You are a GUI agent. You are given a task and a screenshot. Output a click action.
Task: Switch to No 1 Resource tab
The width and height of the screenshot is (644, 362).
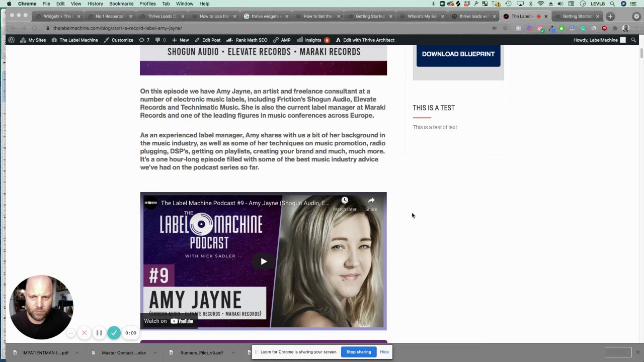tap(110, 16)
